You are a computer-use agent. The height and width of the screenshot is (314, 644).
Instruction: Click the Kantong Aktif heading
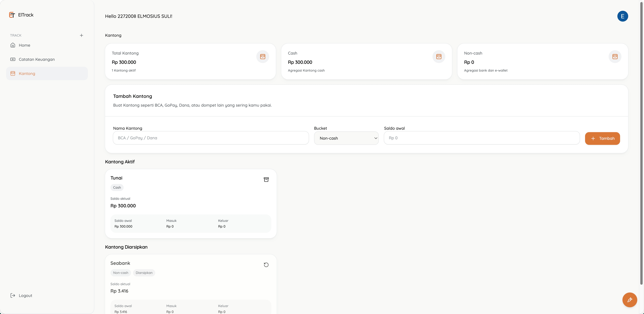[120, 162]
